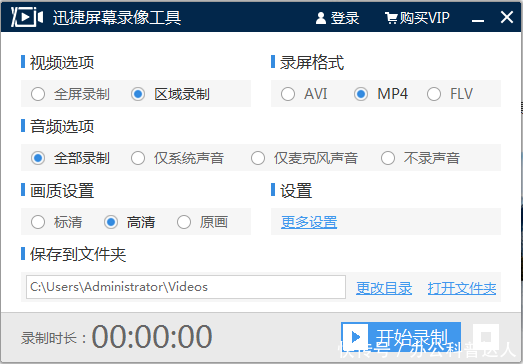The height and width of the screenshot is (364, 523).
Task: Click the 迅捷屏幕录像工具 title text
Action: pyautogui.click(x=117, y=18)
